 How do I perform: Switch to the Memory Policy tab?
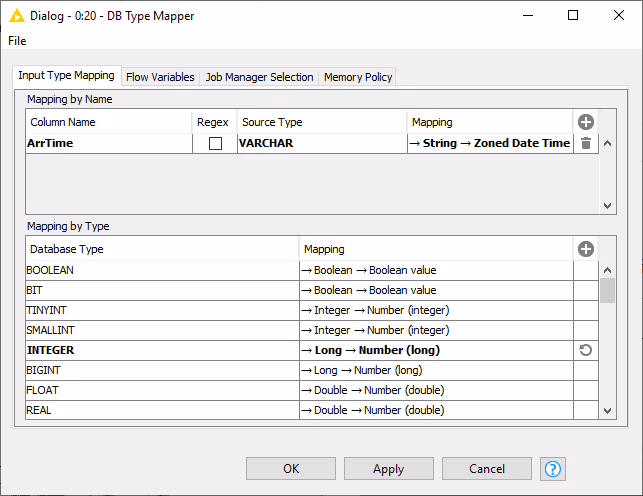click(x=358, y=77)
